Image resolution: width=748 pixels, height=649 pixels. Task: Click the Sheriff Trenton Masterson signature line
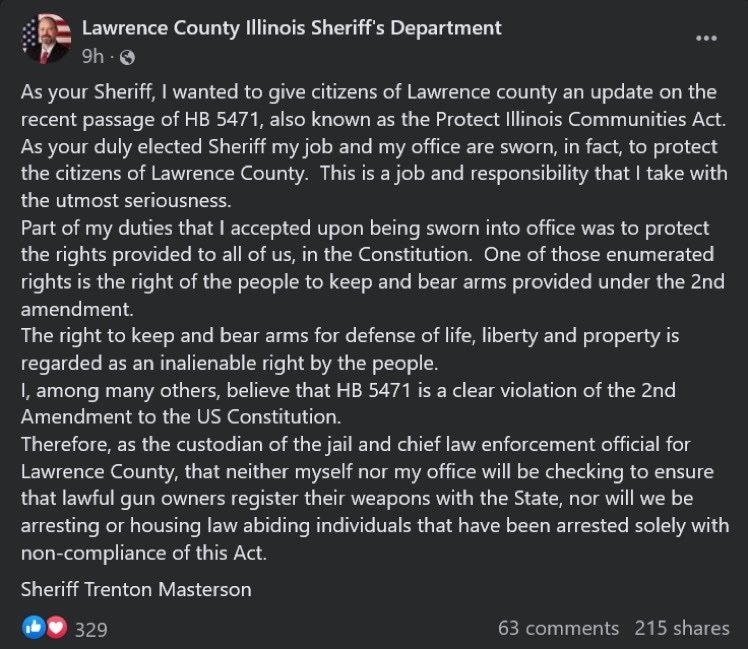tap(136, 589)
